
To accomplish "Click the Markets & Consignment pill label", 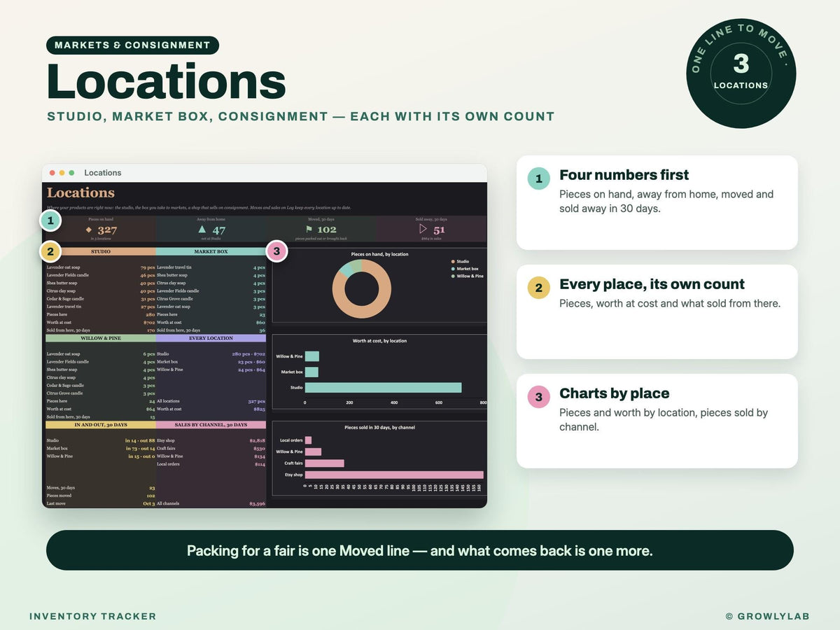I will (132, 45).
